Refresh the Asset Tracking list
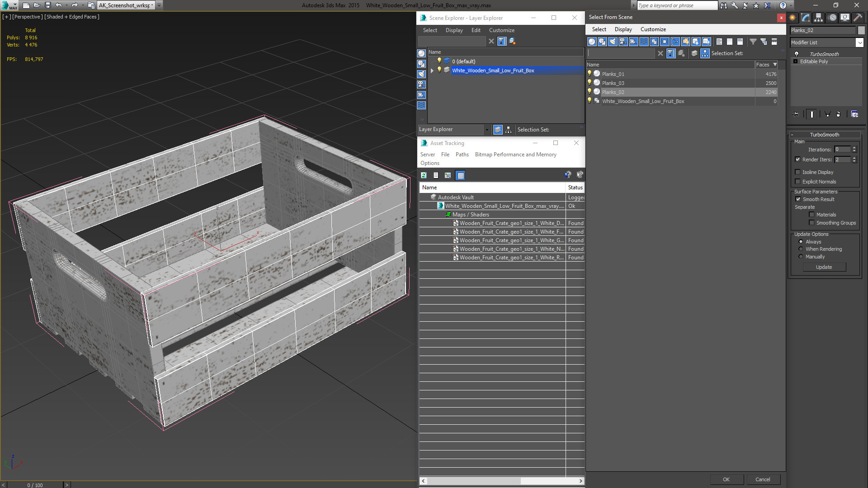The height and width of the screenshot is (488, 868). point(424,175)
